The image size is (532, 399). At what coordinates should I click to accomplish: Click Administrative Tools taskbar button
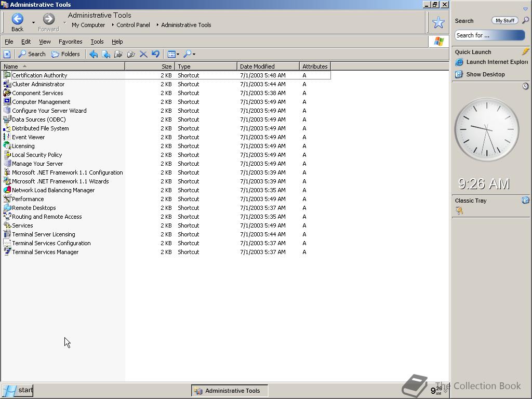(229, 391)
